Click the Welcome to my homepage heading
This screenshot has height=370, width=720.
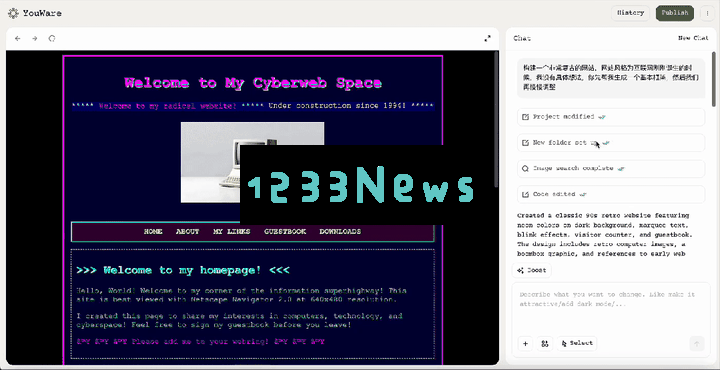tap(183, 270)
